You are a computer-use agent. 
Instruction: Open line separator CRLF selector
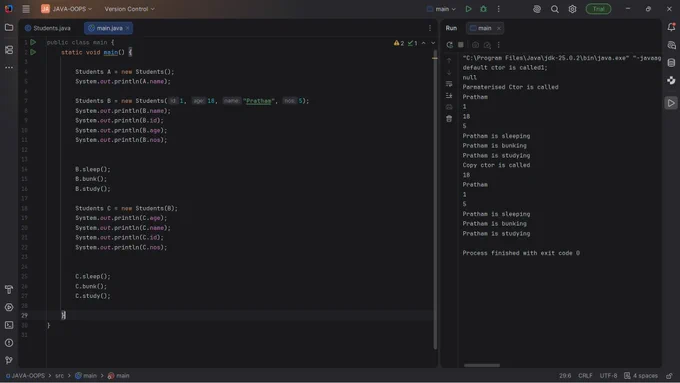click(x=585, y=376)
